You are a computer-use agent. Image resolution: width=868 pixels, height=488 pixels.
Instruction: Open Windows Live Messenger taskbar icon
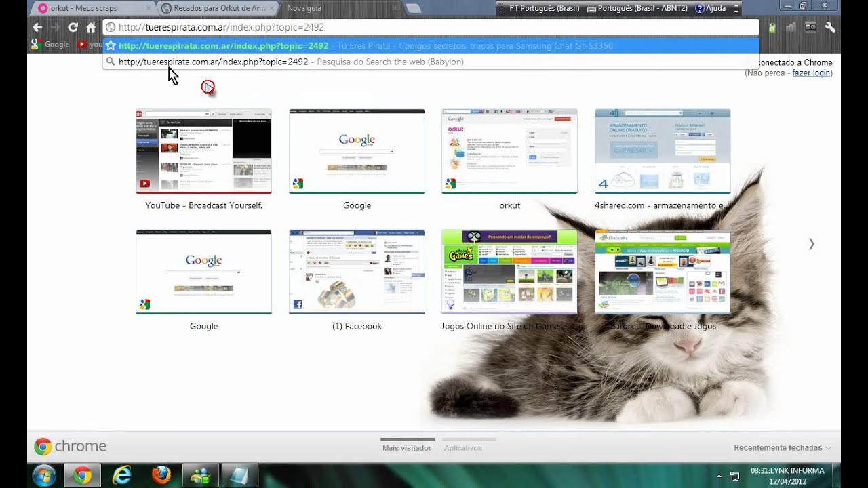[201, 476]
